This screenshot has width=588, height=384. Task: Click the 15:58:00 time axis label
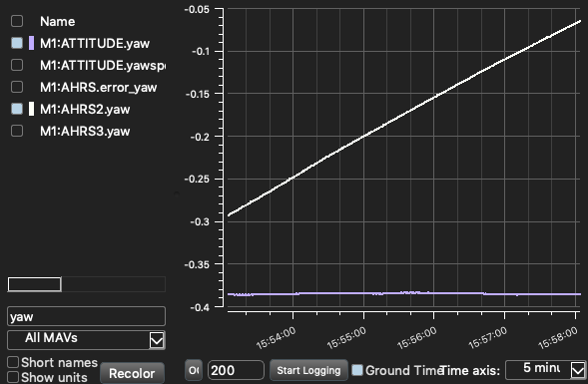558,337
